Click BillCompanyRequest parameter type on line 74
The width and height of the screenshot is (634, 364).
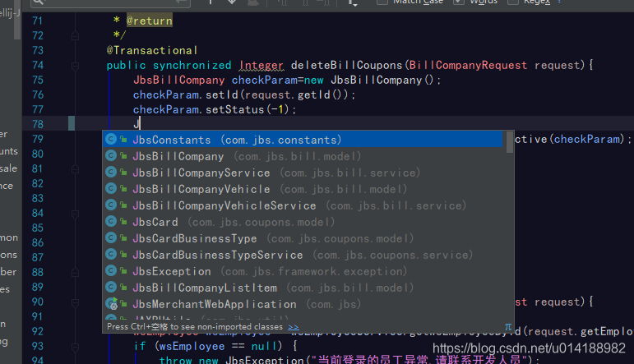pyautogui.click(x=468, y=66)
